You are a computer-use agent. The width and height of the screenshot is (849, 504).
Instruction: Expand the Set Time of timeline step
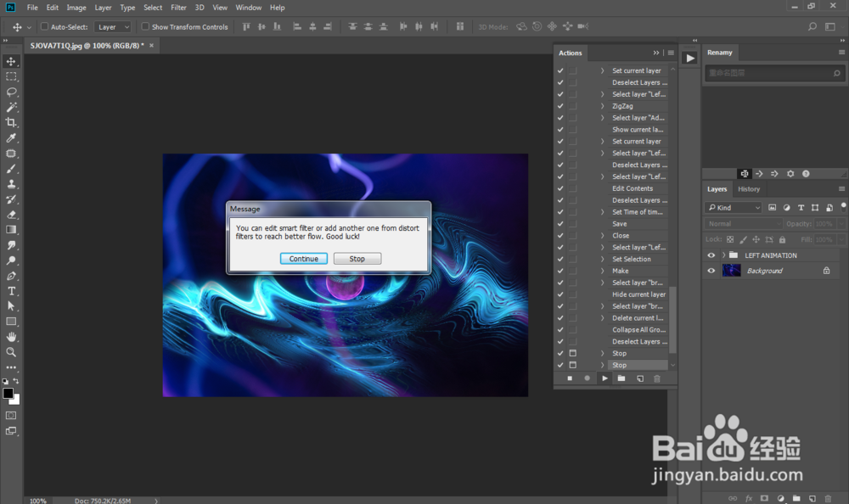pos(602,211)
